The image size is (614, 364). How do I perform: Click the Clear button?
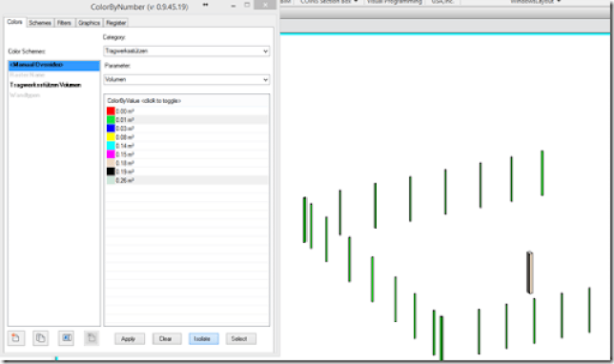click(167, 338)
